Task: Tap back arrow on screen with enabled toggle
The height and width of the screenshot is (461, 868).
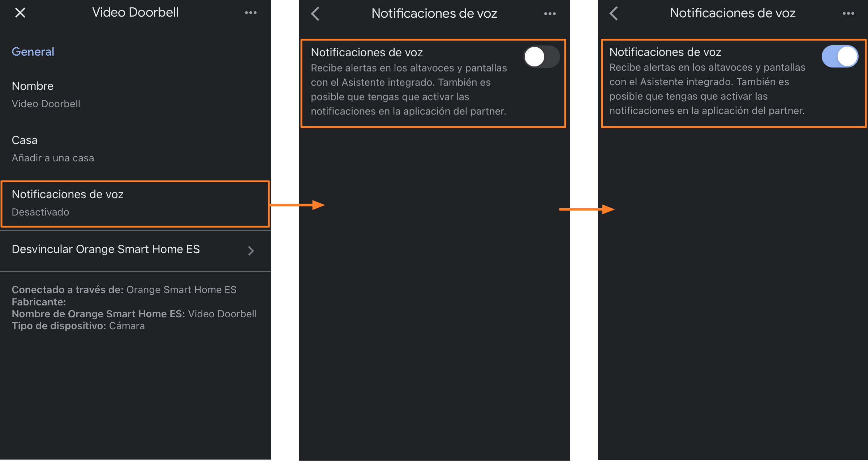Action: coord(614,14)
